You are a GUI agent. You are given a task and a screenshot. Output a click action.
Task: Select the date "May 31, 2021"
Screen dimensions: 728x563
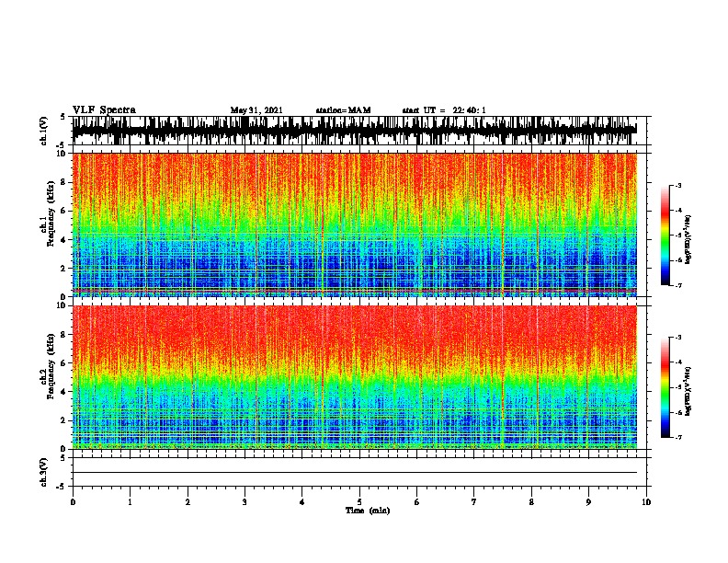256,110
